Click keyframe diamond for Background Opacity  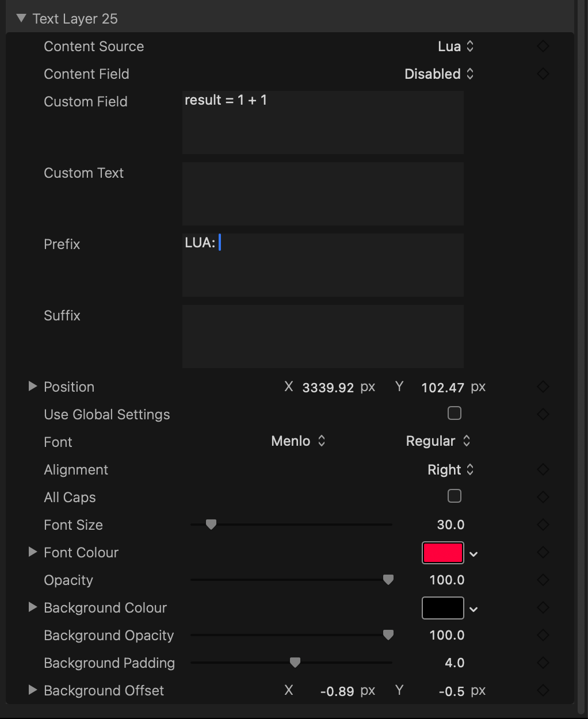[x=543, y=635]
